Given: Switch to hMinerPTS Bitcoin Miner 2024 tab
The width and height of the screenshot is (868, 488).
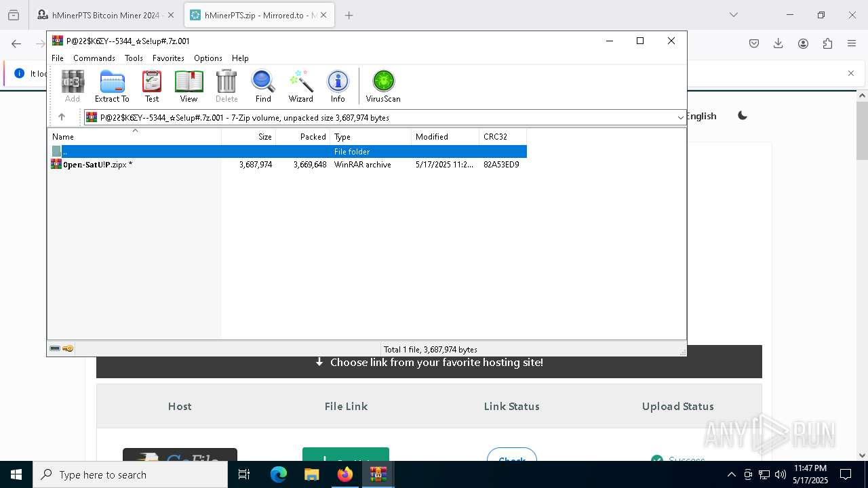Looking at the screenshot, I should click(100, 15).
